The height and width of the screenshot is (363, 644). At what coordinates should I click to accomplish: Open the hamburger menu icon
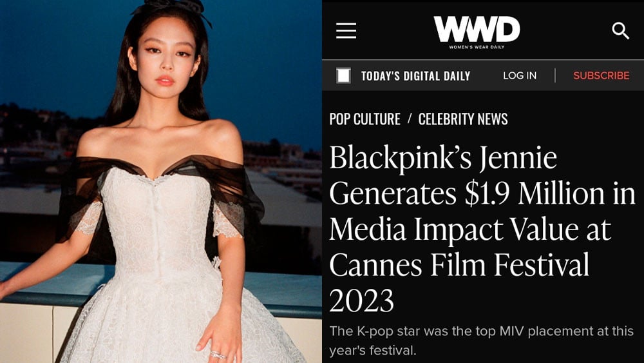pyautogui.click(x=346, y=31)
